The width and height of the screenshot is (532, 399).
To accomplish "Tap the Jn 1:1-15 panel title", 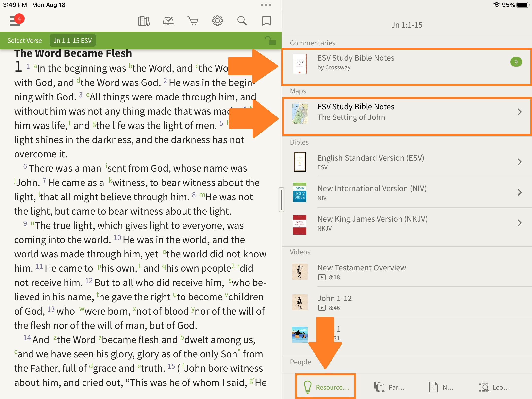I will coord(407,25).
